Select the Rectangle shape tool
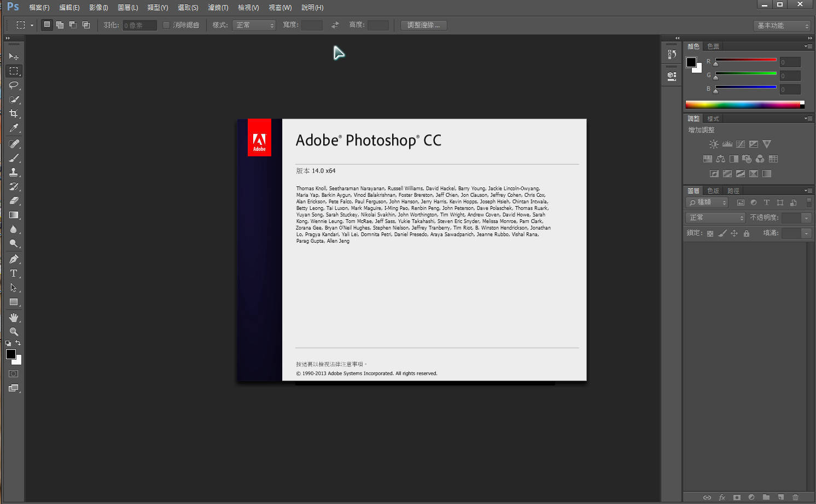Image resolution: width=816 pixels, height=504 pixels. (14, 302)
